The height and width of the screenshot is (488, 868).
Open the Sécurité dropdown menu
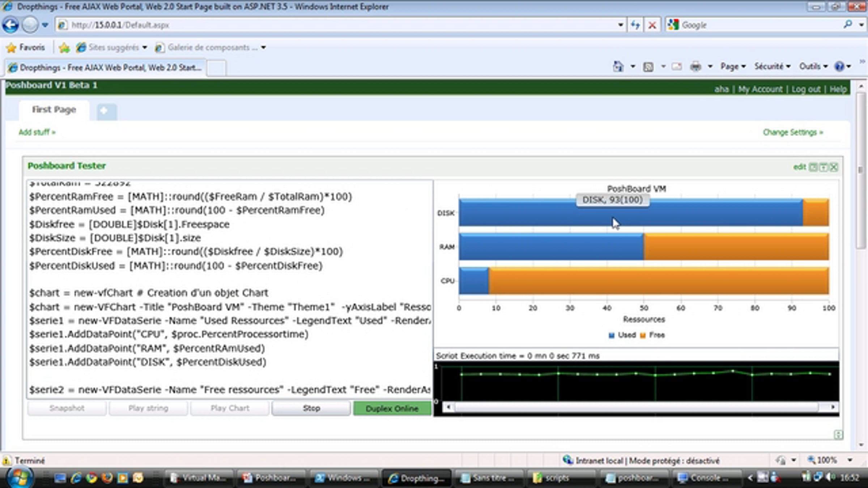[x=772, y=67]
